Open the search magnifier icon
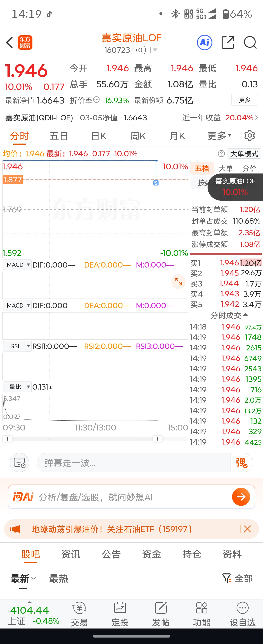The height and width of the screenshot is (644, 263). click(x=250, y=42)
